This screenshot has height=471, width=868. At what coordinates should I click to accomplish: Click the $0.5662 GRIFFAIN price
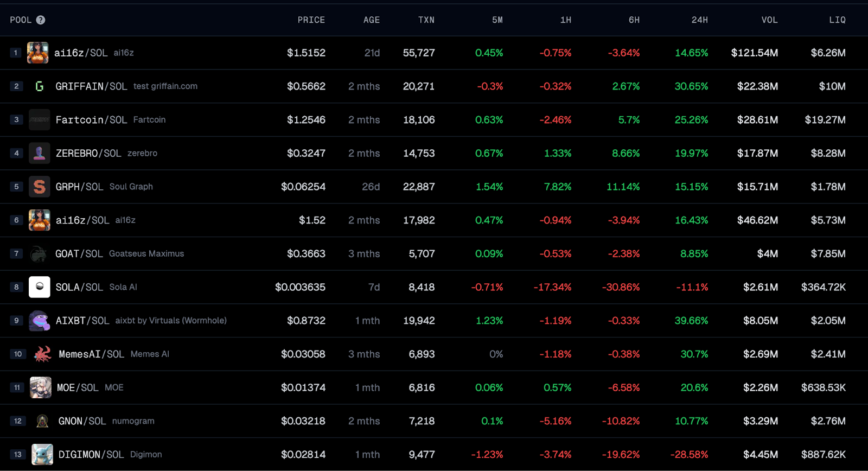click(x=306, y=86)
